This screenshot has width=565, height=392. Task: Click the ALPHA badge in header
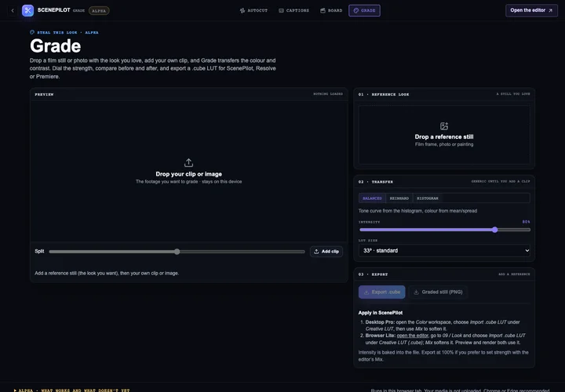(x=99, y=11)
